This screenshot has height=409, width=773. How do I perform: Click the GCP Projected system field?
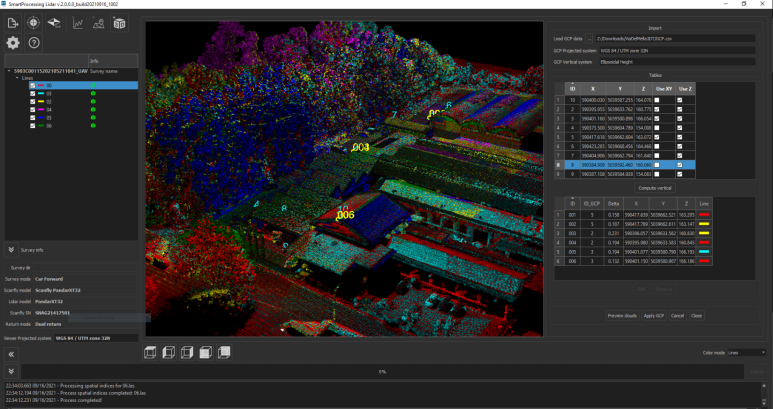point(677,50)
